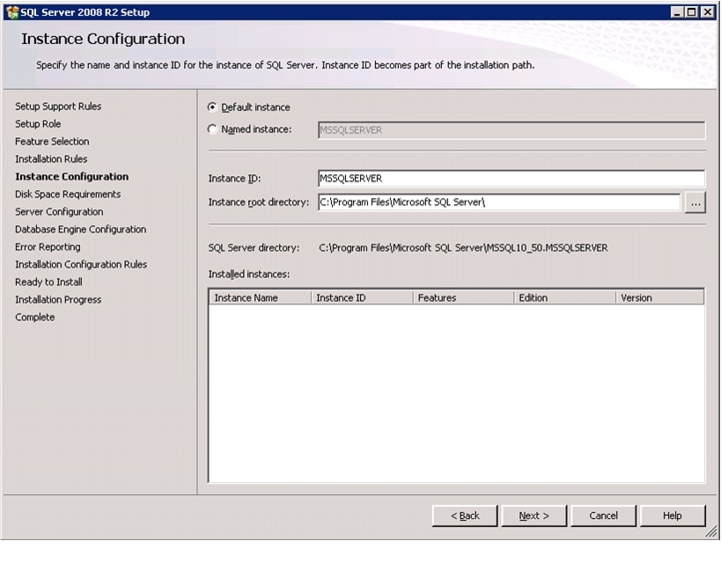
Task: Click the Instance root directory field
Action: (x=500, y=202)
